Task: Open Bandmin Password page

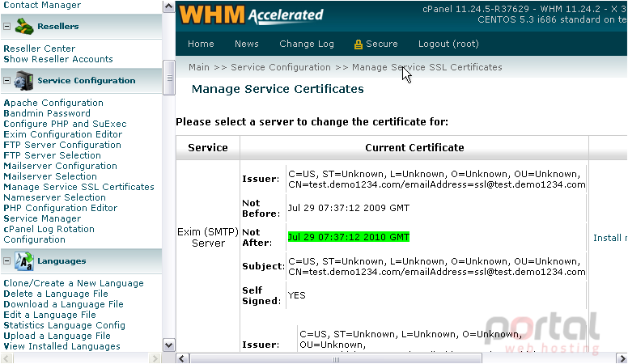Action: tap(47, 113)
